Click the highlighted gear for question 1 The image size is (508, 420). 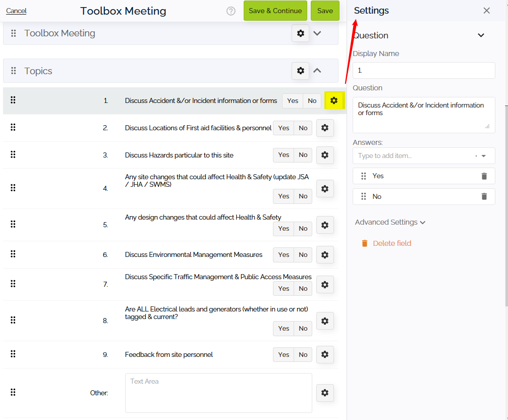(334, 100)
